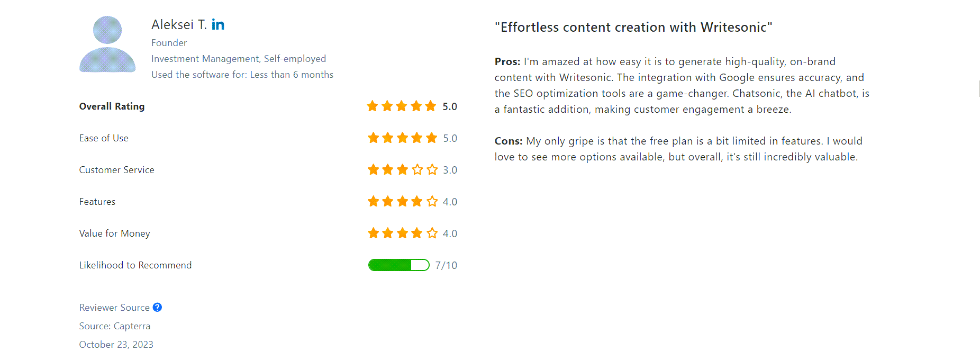Screen dimensions: 980x360
Task: Click the Overall Rating five-star icons
Action: [x=402, y=106]
